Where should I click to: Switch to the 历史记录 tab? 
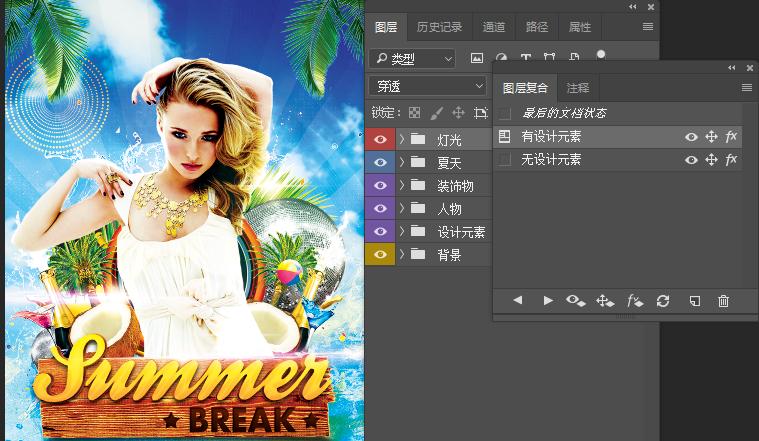pos(439,27)
